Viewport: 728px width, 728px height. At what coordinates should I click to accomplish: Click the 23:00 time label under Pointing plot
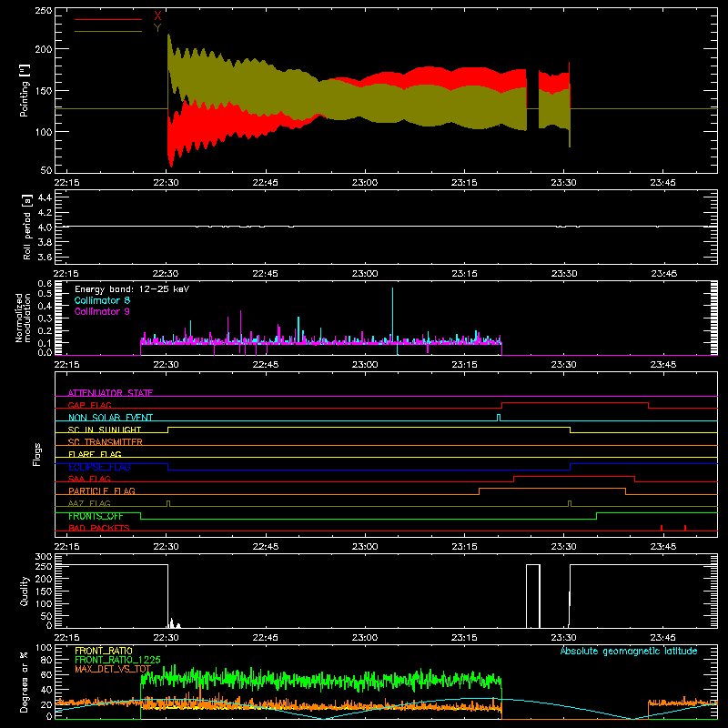point(365,183)
